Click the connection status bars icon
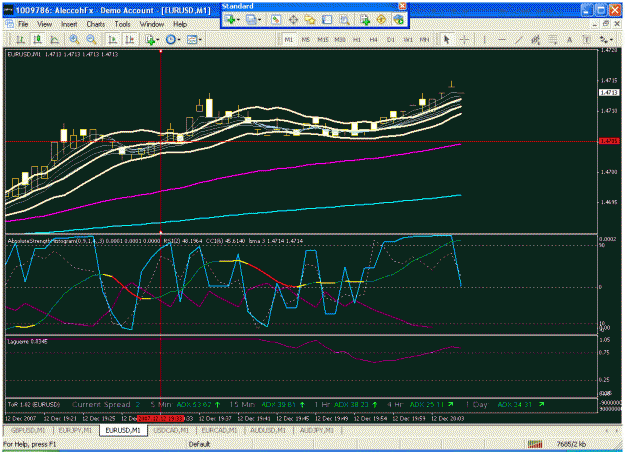 [535, 444]
